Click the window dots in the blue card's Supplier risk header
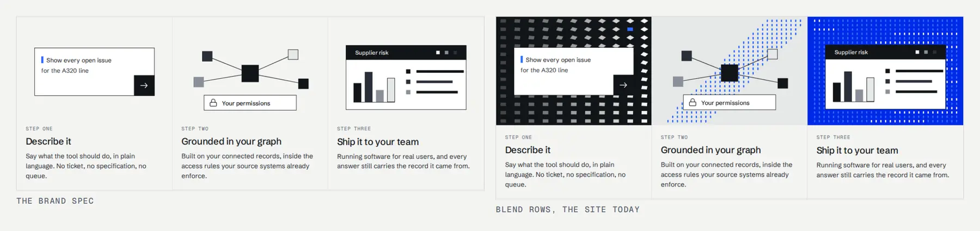 (926, 52)
